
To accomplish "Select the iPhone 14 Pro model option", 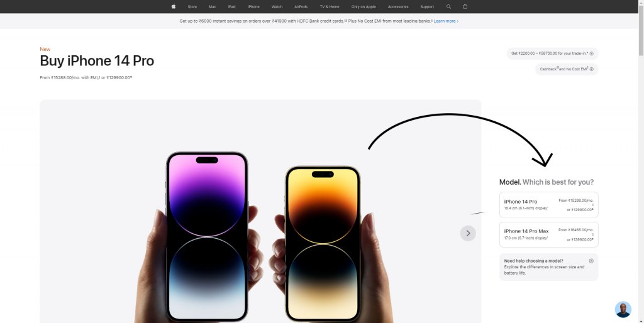I will (548, 204).
